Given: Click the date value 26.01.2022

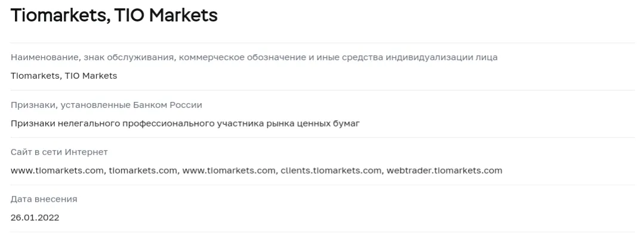Looking at the screenshot, I should tap(35, 218).
